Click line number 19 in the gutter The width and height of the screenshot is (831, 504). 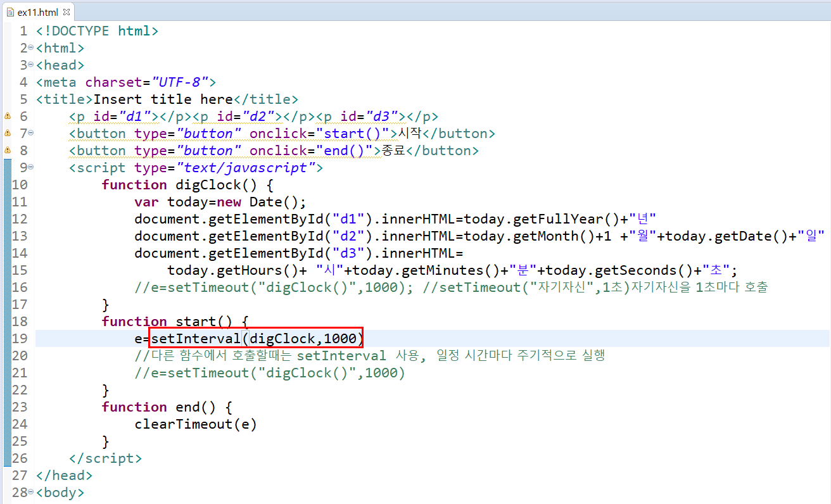coord(20,339)
